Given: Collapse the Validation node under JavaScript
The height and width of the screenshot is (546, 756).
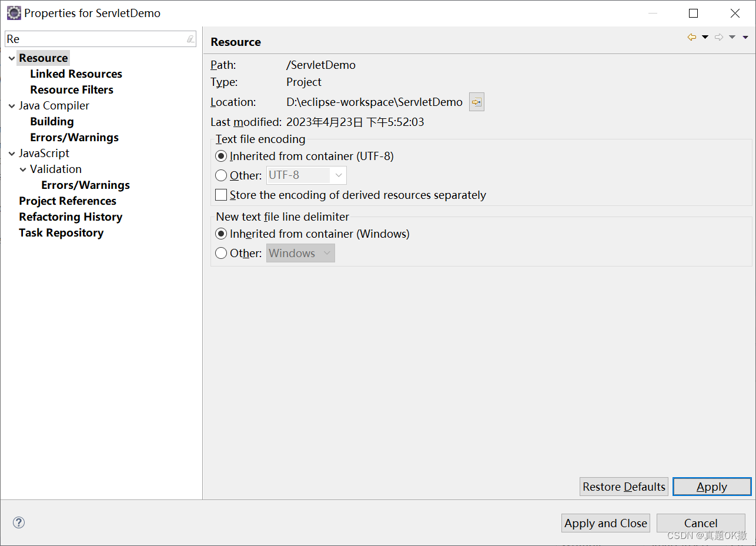Looking at the screenshot, I should (x=23, y=169).
